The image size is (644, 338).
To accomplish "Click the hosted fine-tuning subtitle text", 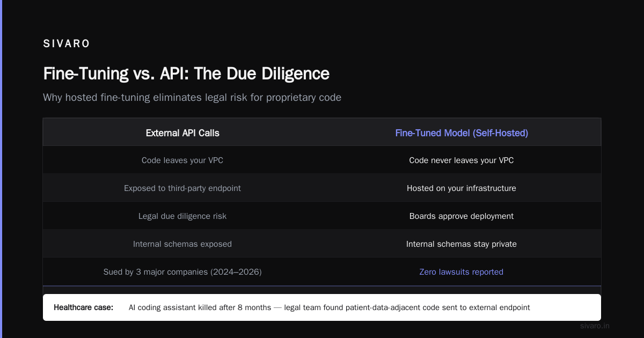I will click(x=192, y=98).
